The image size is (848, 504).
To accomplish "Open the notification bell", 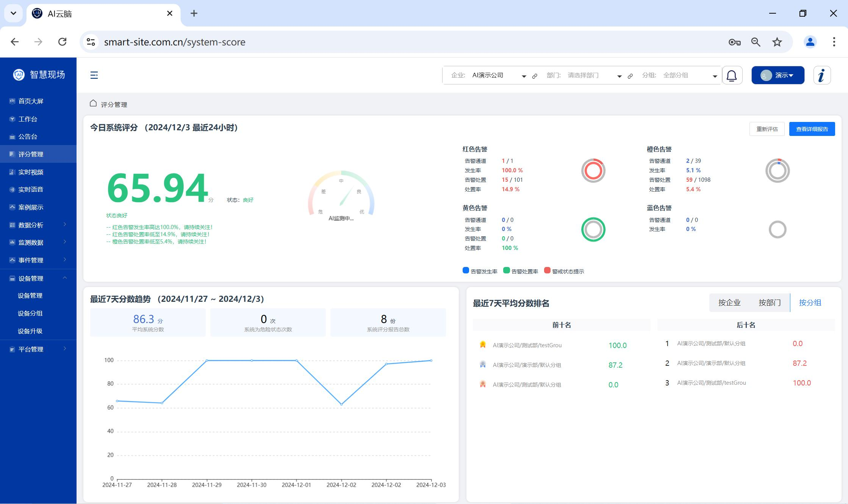I will coord(732,75).
